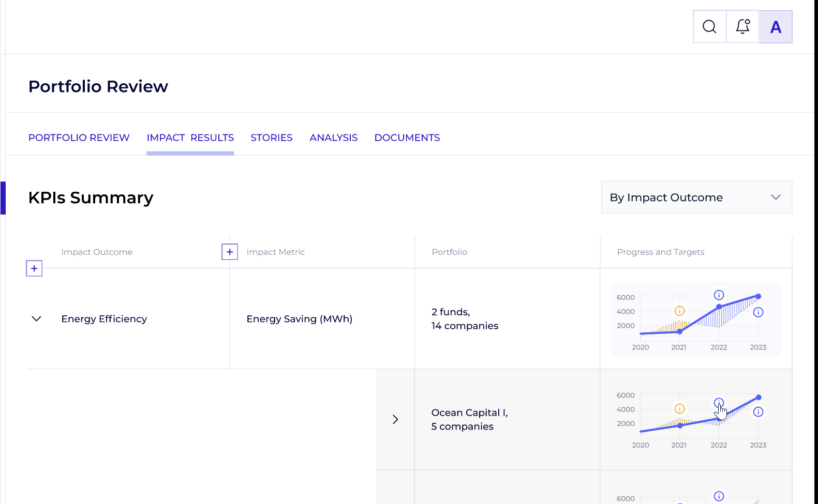Image resolution: width=818 pixels, height=504 pixels.
Task: Click blue info icon near 2023 in Energy Efficiency chart
Action: 758,312
